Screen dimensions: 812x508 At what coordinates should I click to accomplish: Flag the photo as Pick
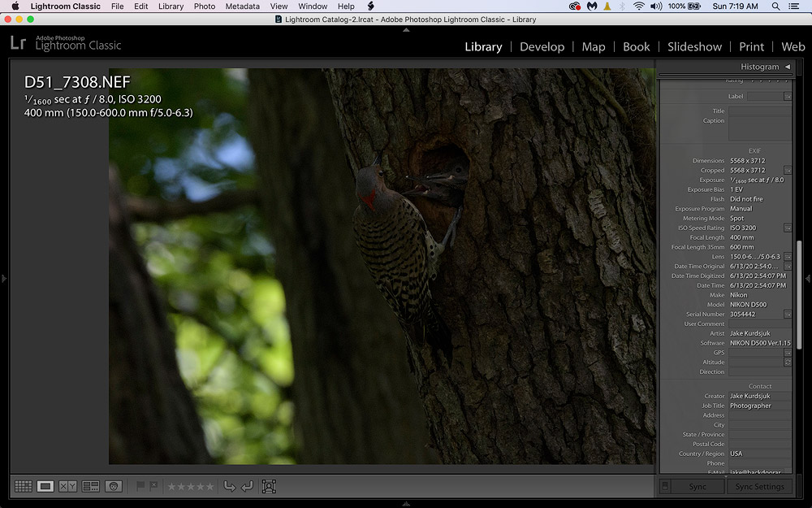(140, 486)
